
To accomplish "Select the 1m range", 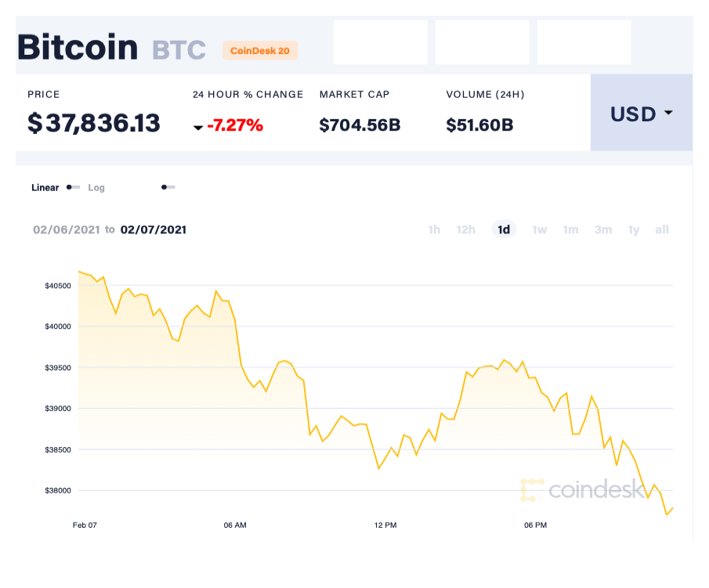I will click(570, 229).
